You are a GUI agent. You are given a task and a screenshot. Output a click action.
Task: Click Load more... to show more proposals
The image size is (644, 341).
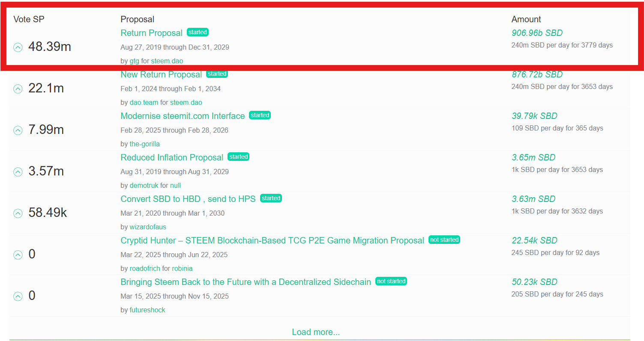(x=316, y=332)
